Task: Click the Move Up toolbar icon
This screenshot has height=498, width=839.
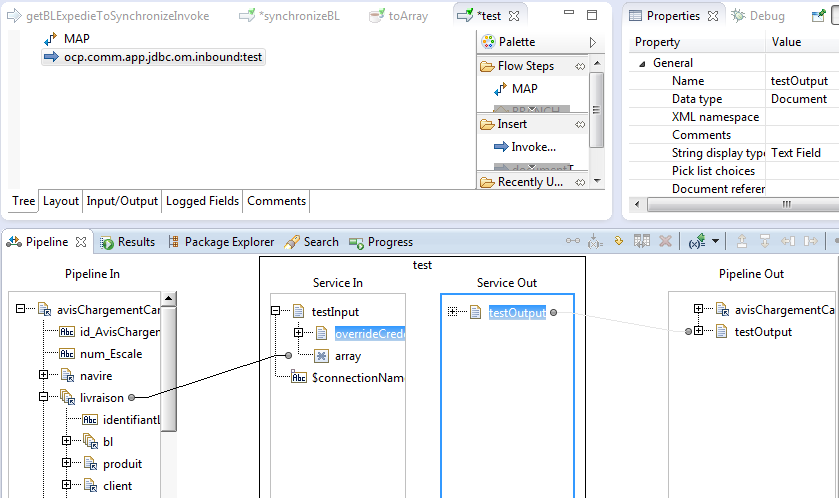Action: (742, 241)
